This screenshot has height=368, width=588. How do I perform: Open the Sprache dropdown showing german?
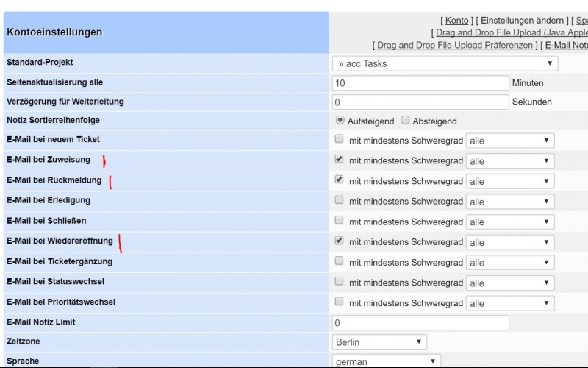[387, 361]
